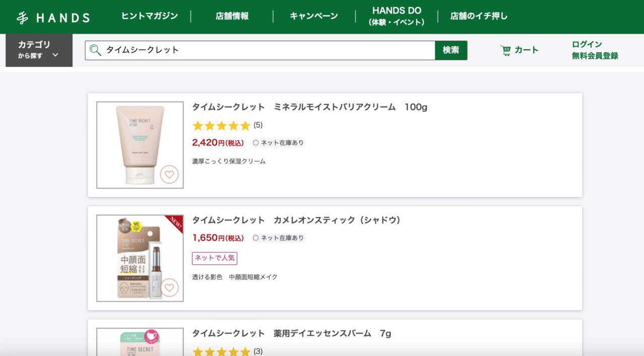Click ネット在庫あり on the 1,650円 item
644x356 pixels.
tap(278, 238)
